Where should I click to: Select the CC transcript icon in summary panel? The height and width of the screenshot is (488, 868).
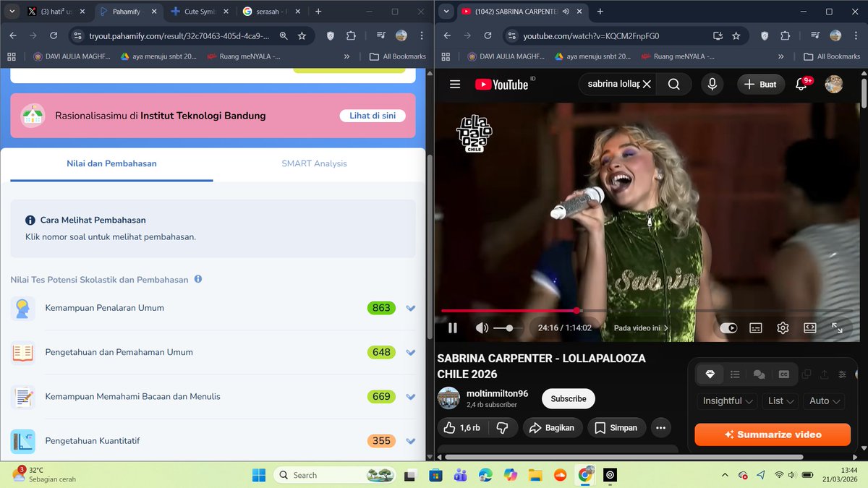pos(783,374)
